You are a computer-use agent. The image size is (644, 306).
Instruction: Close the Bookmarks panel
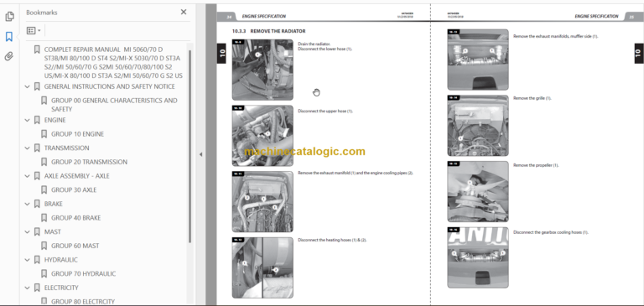[184, 13]
